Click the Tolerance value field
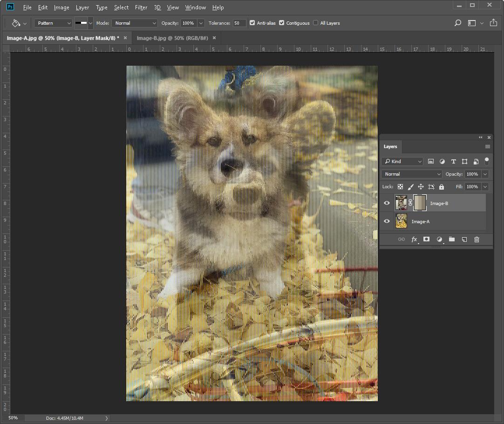The height and width of the screenshot is (424, 504). tap(239, 23)
